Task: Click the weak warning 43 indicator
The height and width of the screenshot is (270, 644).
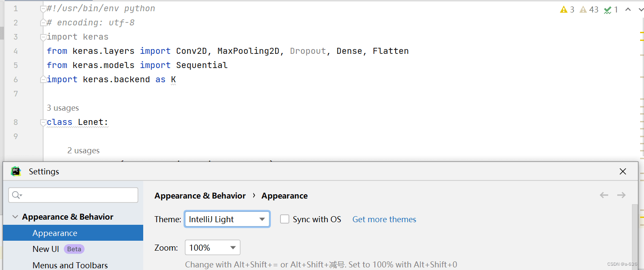Action: tap(589, 9)
